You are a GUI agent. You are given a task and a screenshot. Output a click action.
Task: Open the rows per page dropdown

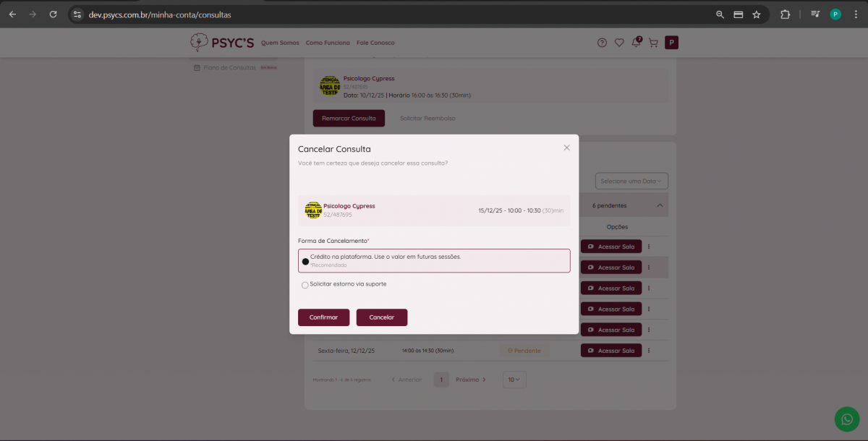click(514, 380)
